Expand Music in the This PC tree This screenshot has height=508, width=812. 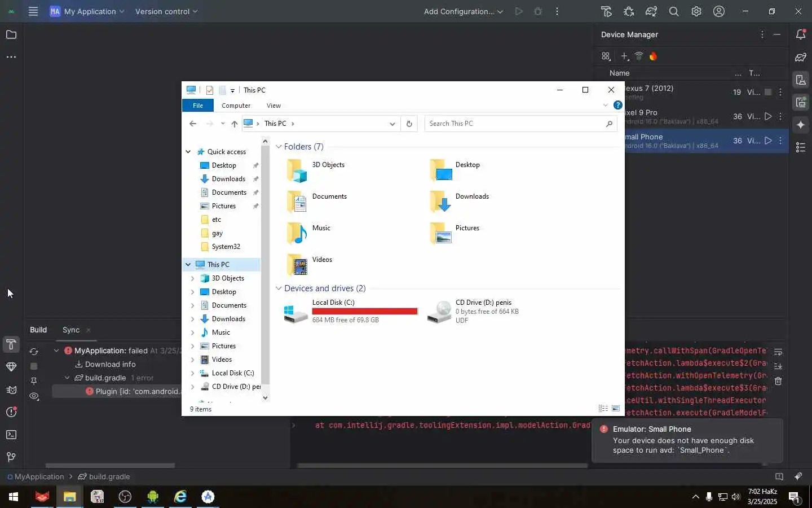click(193, 332)
